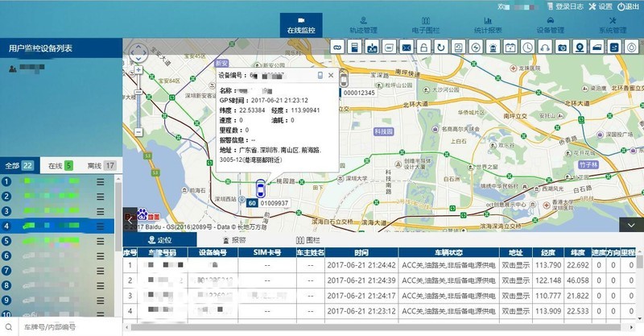Click 退出 to log out
This screenshot has height=336, width=644.
pyautogui.click(x=629, y=6)
